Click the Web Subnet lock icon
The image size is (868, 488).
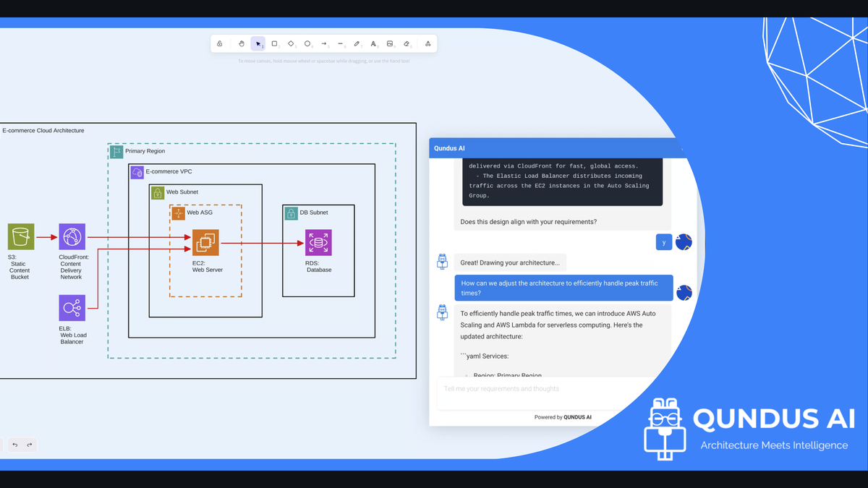tap(158, 193)
